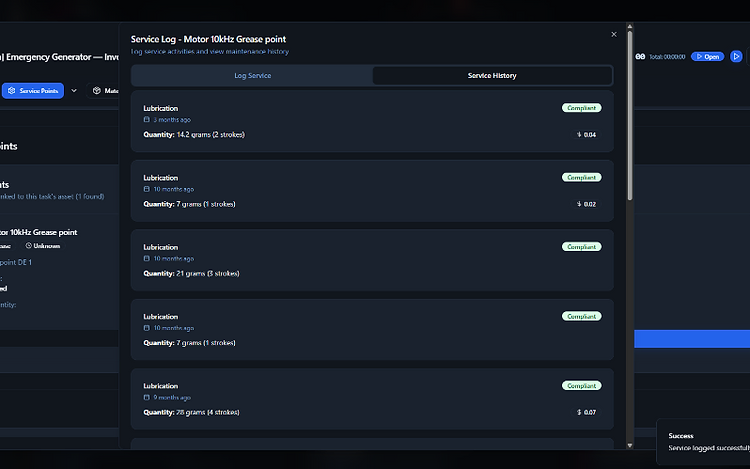Viewport: 750px width, 469px height.
Task: Click the Compliant badge on the 21 grams entry
Action: pyautogui.click(x=582, y=247)
